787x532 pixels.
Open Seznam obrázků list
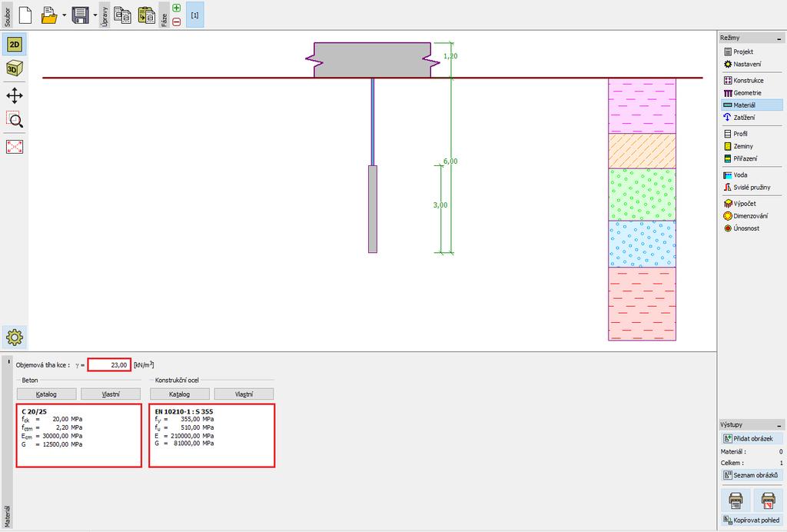tap(752, 475)
